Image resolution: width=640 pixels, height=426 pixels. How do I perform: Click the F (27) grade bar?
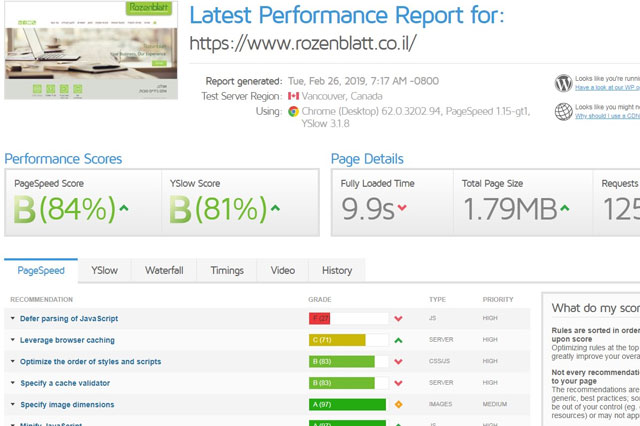coord(319,318)
